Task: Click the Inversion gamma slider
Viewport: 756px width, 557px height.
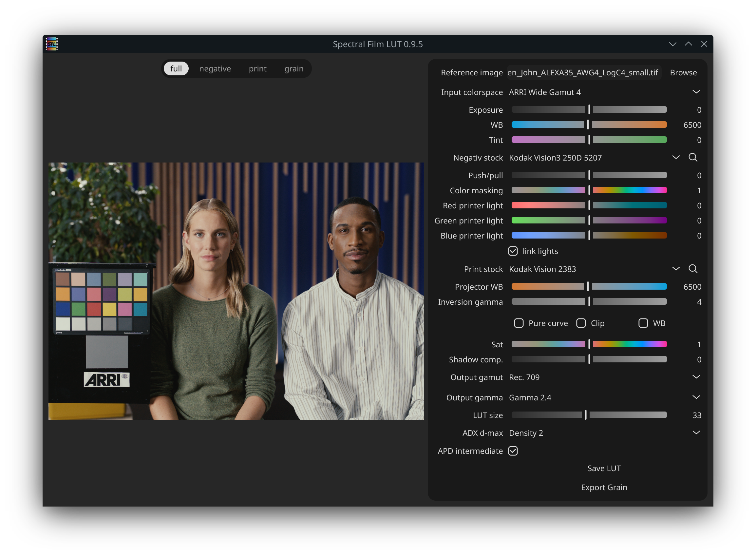Action: (x=589, y=301)
